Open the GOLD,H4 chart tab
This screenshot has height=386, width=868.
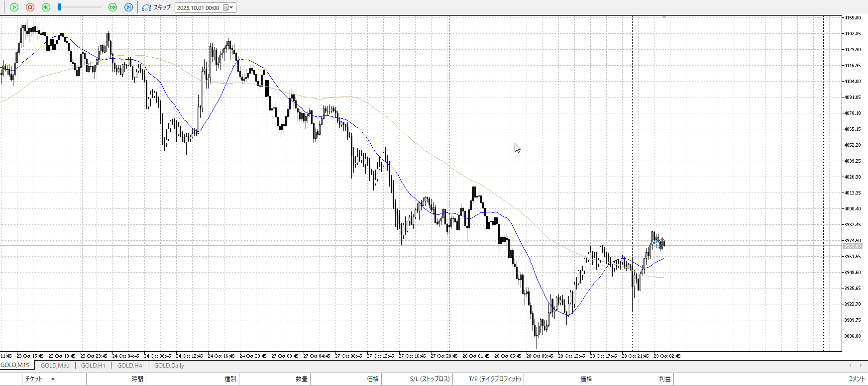tap(129, 366)
